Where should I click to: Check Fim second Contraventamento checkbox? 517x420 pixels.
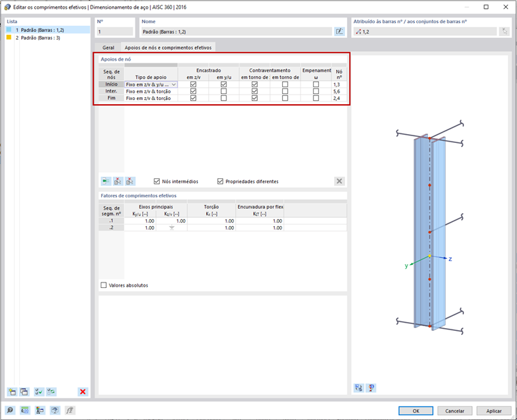point(285,98)
